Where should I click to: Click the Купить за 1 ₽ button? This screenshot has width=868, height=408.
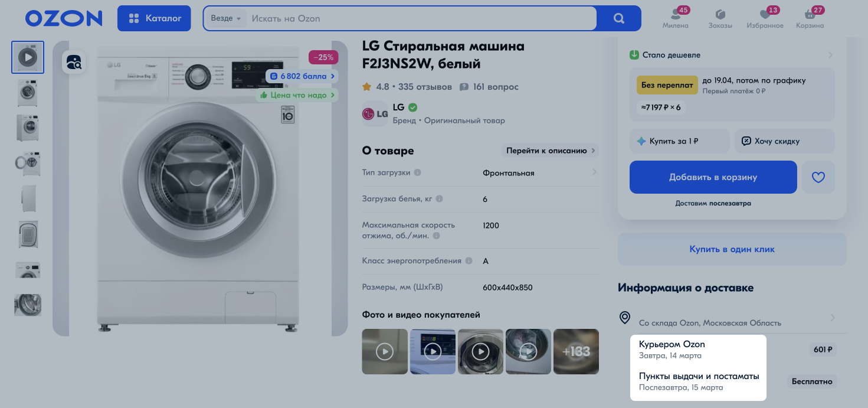point(680,141)
